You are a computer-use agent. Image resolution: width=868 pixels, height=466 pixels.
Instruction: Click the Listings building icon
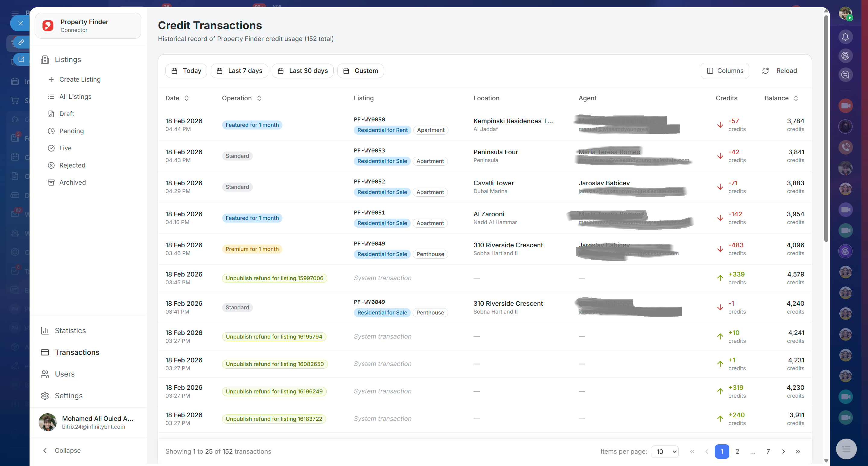coord(45,60)
